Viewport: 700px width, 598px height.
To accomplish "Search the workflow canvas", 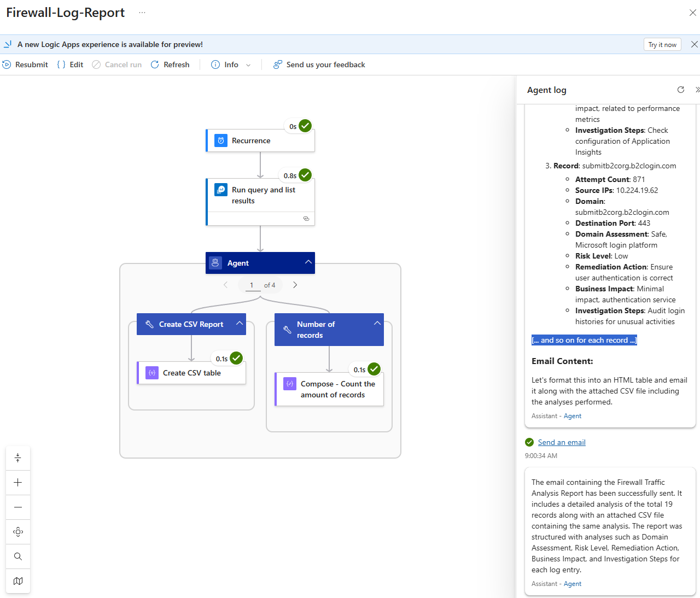I will [x=18, y=556].
